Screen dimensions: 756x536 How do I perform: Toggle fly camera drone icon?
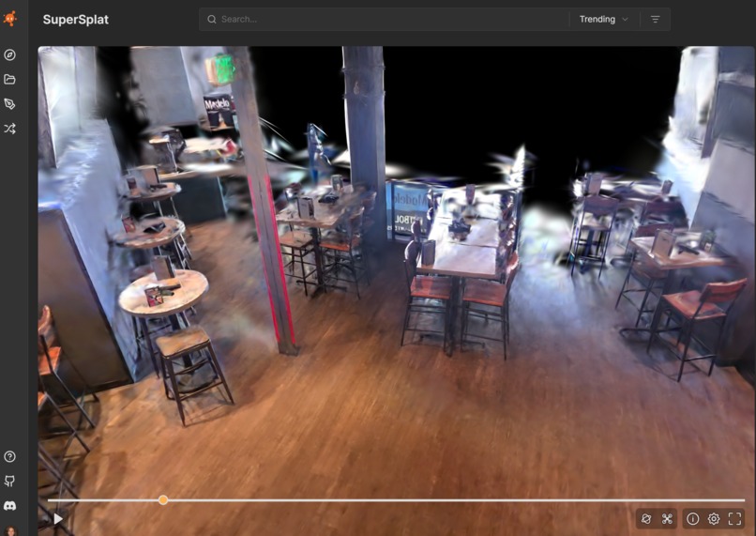(667, 519)
